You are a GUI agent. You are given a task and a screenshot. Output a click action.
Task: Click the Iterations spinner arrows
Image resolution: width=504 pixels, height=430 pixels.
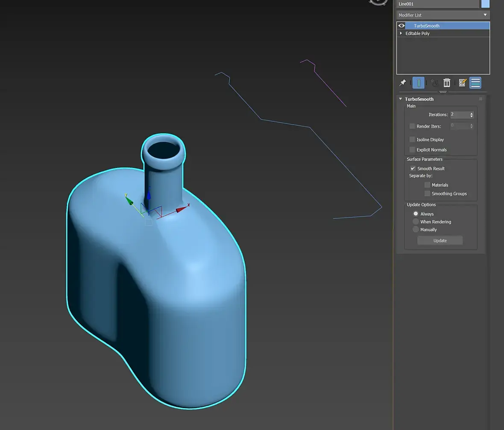point(472,115)
